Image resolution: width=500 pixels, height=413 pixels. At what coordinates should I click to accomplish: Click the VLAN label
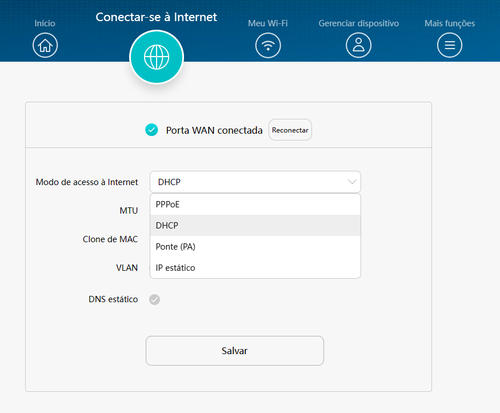(127, 268)
